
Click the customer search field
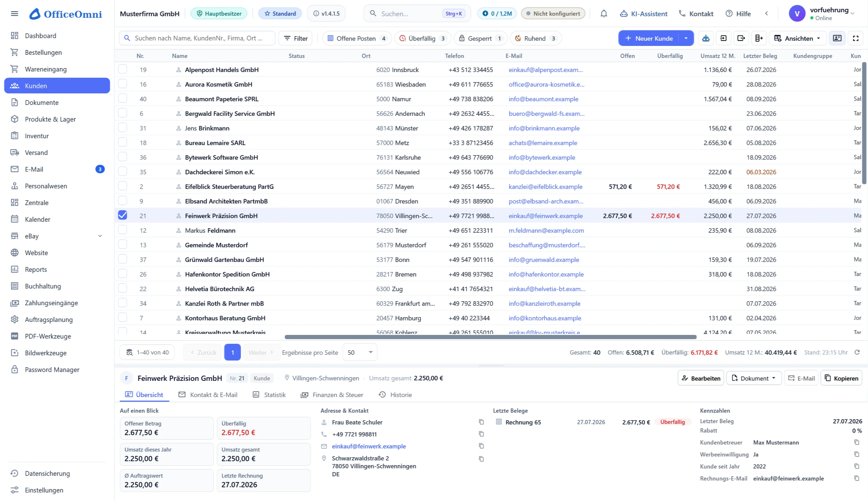click(x=197, y=38)
